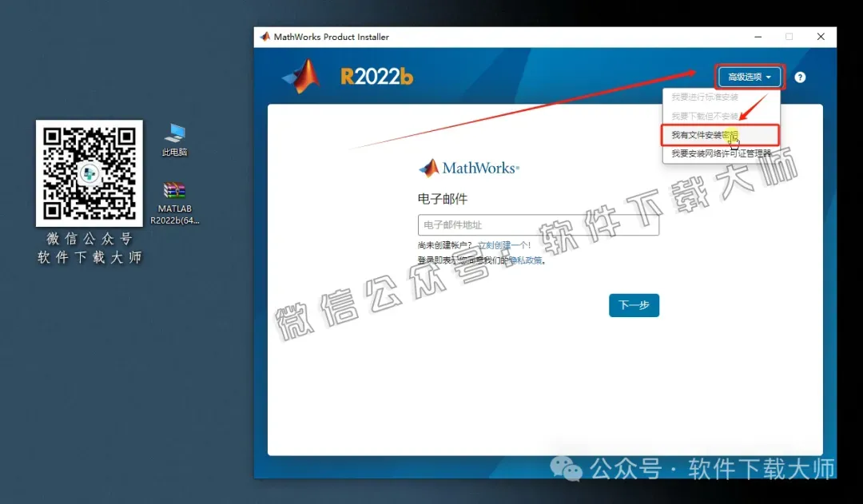Minimize the MathWorks Product Installer window
The image size is (863, 504).
(758, 37)
